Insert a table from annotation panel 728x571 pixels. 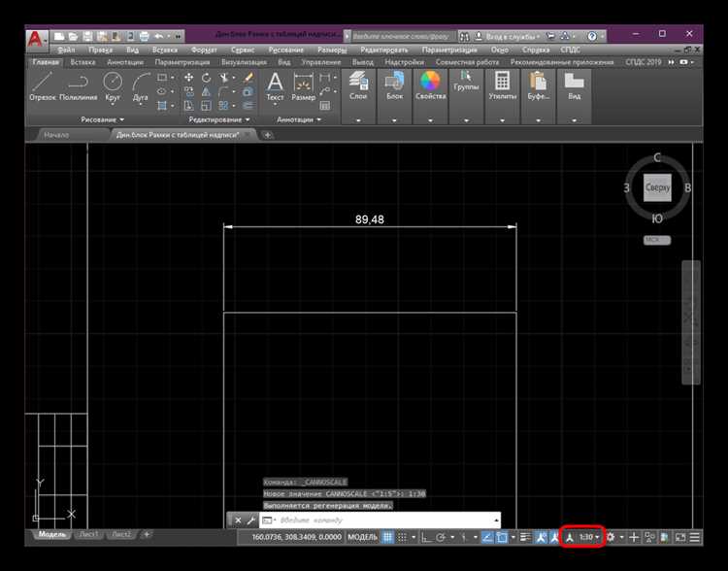click(325, 106)
